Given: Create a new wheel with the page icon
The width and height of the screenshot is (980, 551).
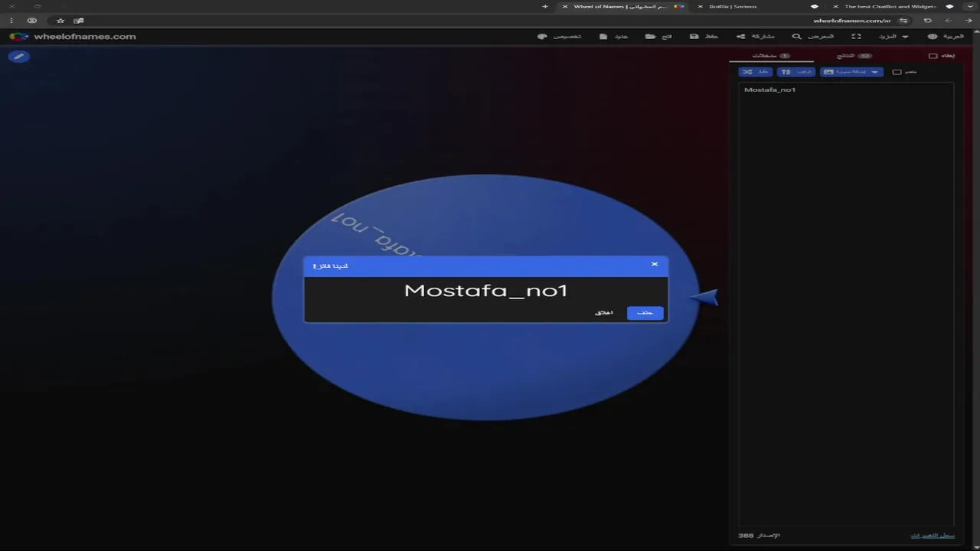Looking at the screenshot, I should [x=614, y=36].
